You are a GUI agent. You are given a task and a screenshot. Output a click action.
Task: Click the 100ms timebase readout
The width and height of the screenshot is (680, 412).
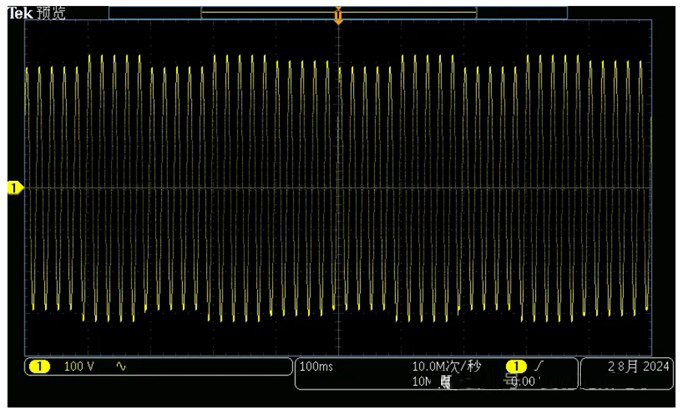315,367
